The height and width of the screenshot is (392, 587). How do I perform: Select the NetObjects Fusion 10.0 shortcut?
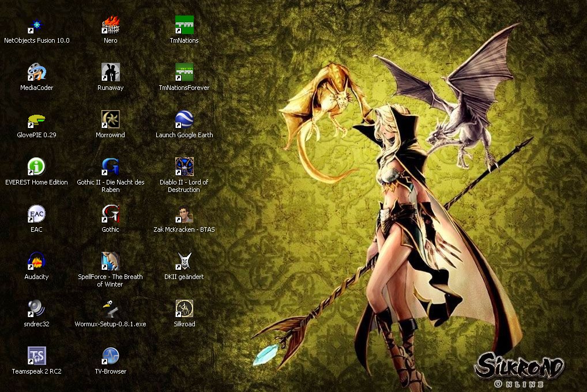pos(37,25)
